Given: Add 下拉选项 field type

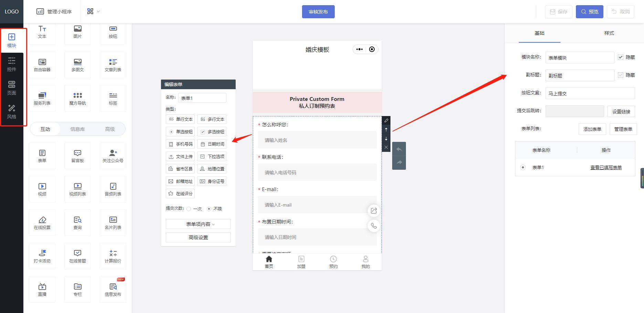Looking at the screenshot, I should [x=212, y=157].
